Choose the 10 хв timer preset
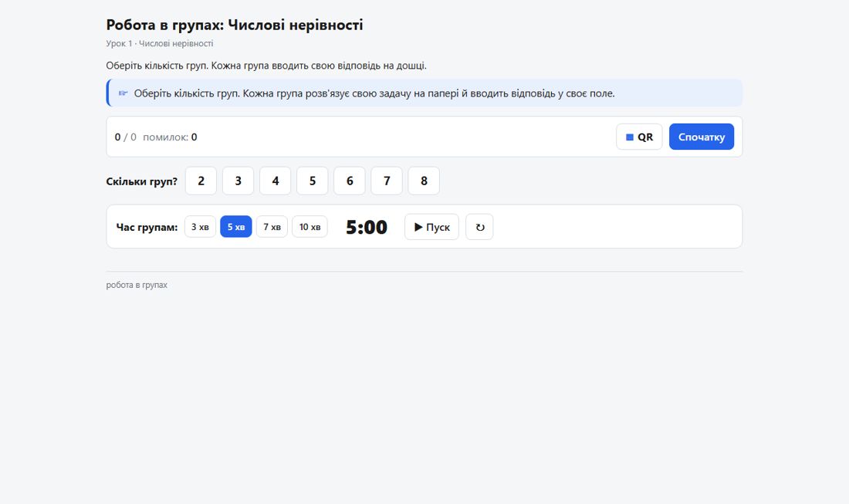Screen dimensions: 849x504 309,227
